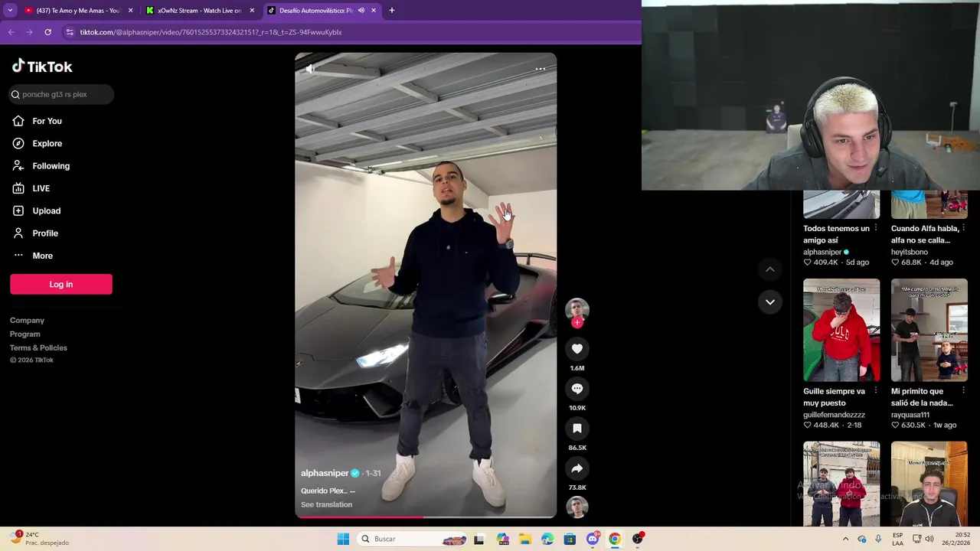The width and height of the screenshot is (980, 551).
Task: Open Microsoft Edge from taskbar
Action: click(547, 539)
